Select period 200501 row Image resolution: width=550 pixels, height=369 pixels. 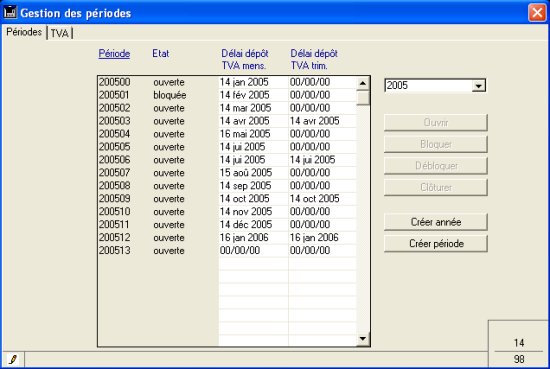click(x=227, y=95)
